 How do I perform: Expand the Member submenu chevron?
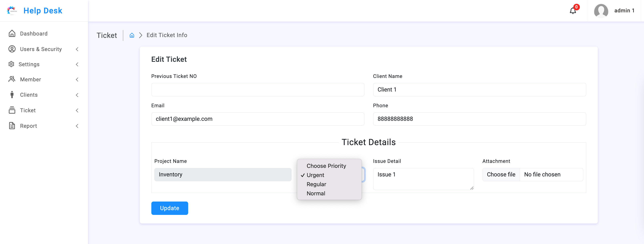[77, 80]
